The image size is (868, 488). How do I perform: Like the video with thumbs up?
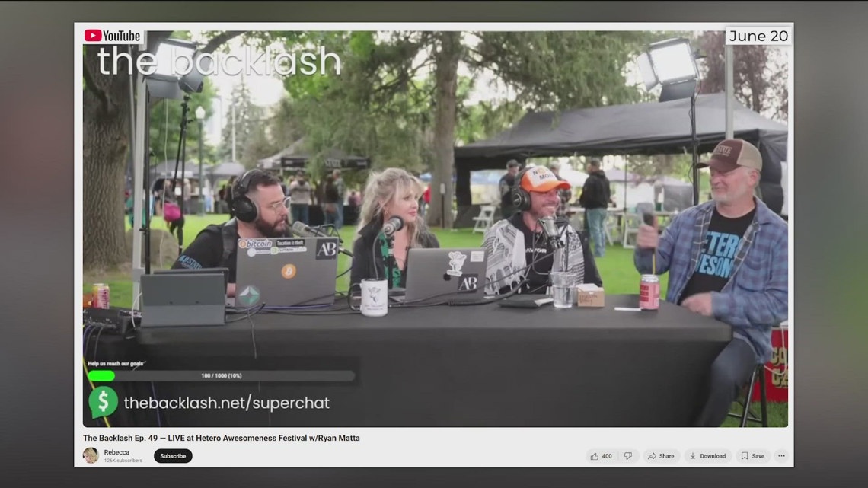click(x=602, y=456)
